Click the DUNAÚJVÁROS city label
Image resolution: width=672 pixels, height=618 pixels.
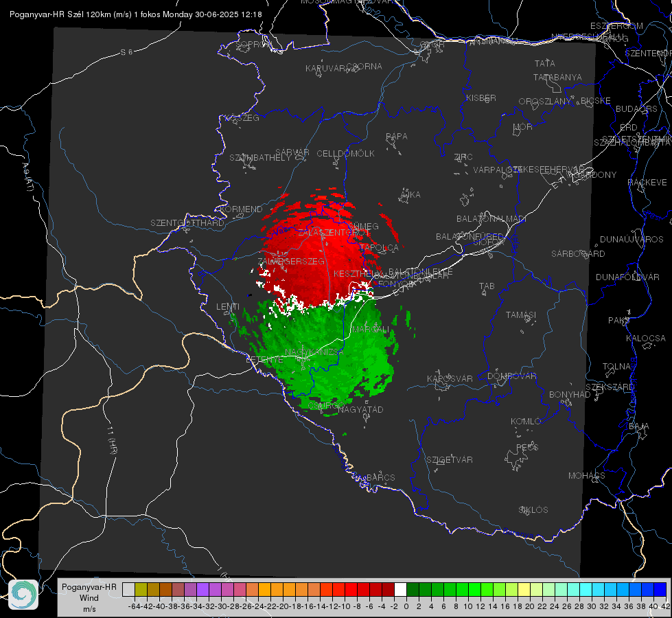click(x=632, y=240)
